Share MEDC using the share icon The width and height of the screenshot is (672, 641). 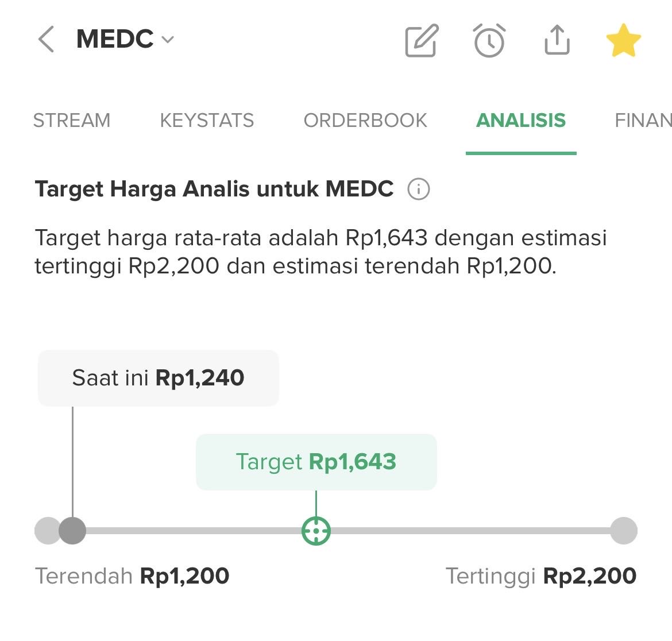coord(555,40)
